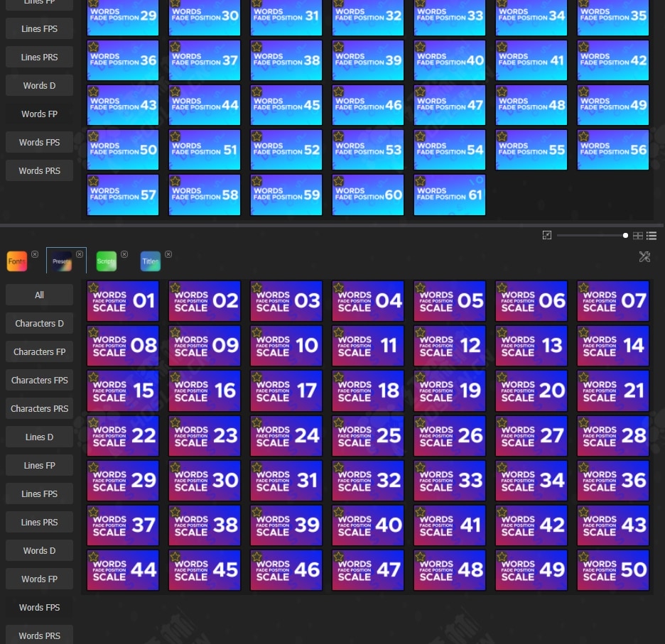Select Lines FPS category in lower panel
This screenshot has width=665, height=644.
[40, 494]
